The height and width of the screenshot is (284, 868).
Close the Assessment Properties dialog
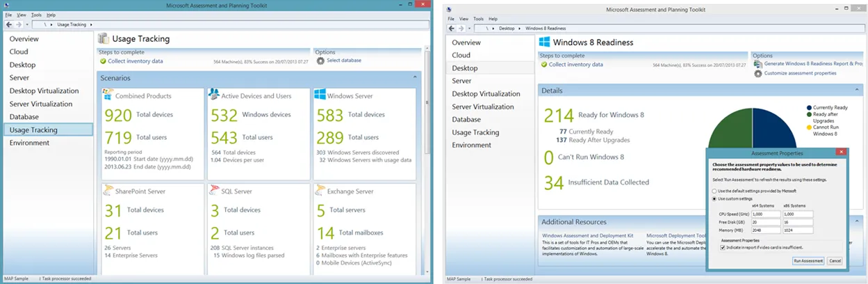pos(840,152)
